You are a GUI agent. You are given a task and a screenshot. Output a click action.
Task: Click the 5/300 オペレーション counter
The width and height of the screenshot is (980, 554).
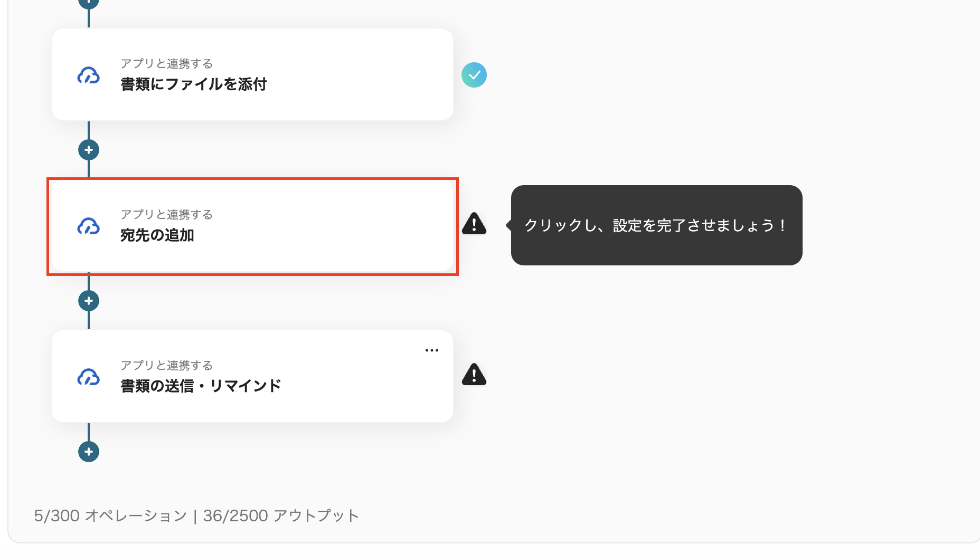pyautogui.click(x=109, y=515)
